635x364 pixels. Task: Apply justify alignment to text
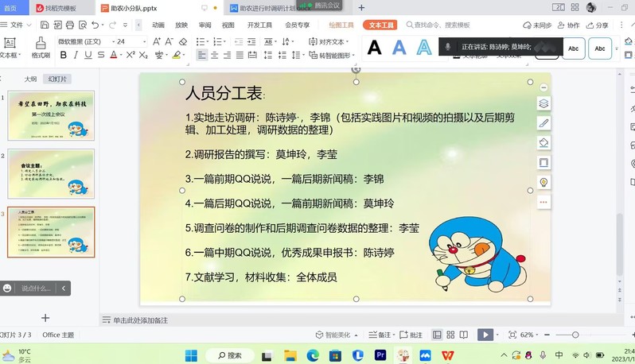(240, 55)
